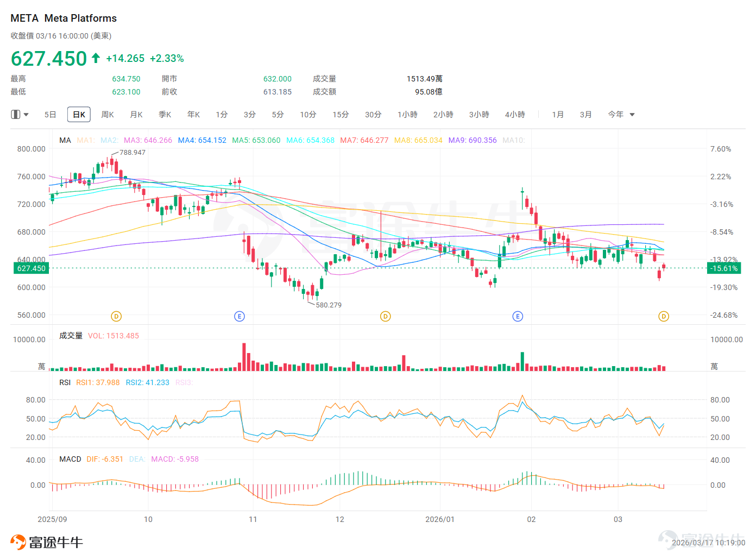Switch to the 5日 chart view

pos(50,115)
